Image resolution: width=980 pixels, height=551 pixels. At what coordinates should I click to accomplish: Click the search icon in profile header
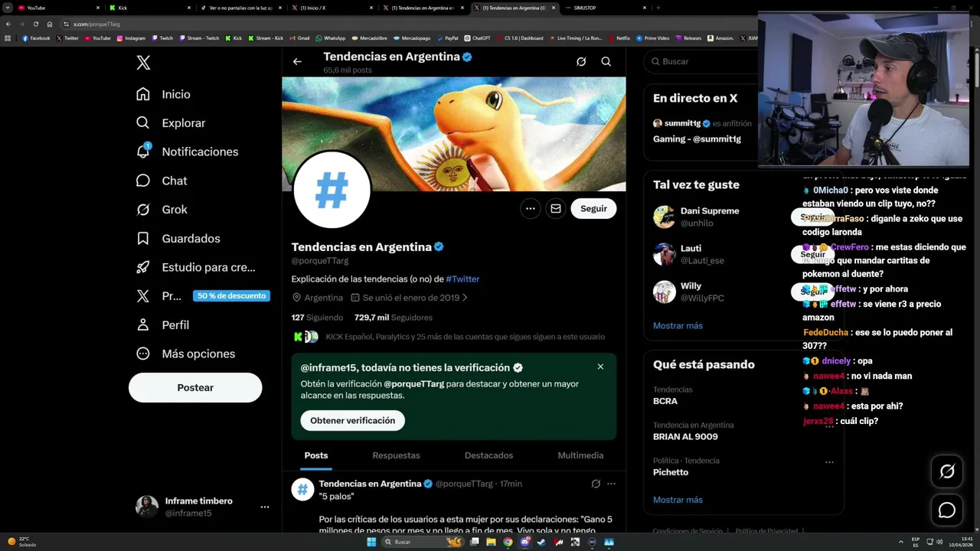click(x=606, y=62)
